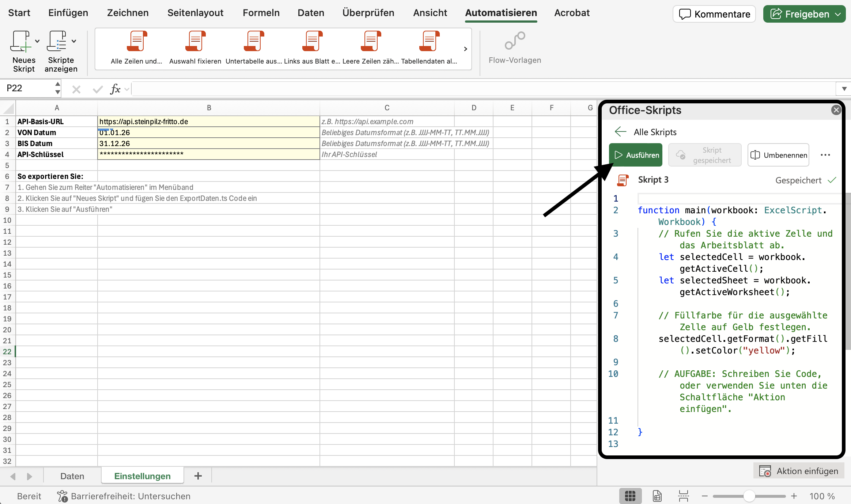The width and height of the screenshot is (851, 504).
Task: Open Flow-Vorlagen icon
Action: click(515, 41)
